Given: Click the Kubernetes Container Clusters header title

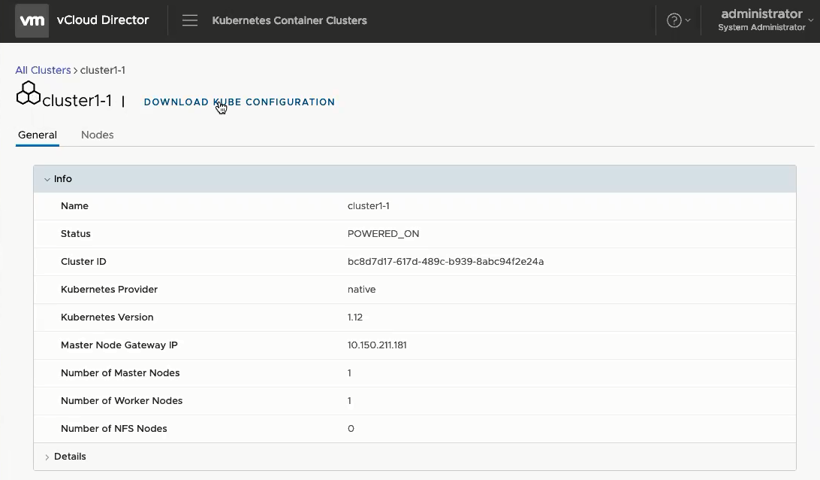Looking at the screenshot, I should pyautogui.click(x=289, y=20).
